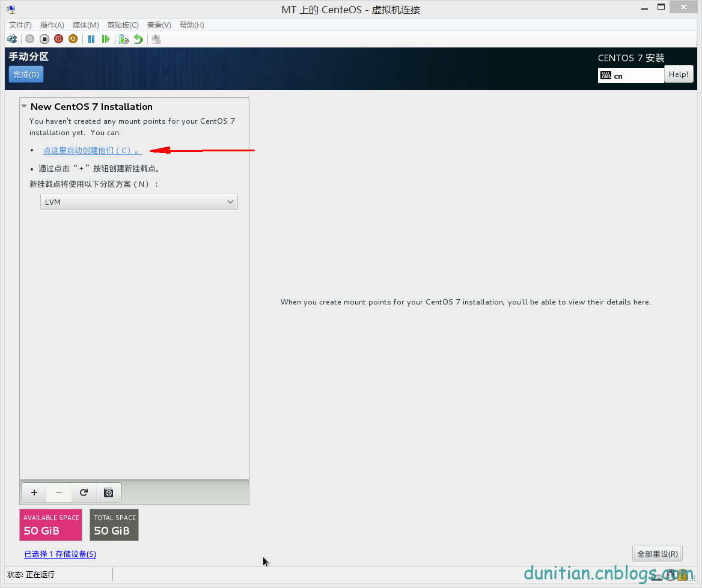
Task: Maximize the virtual machine connection window
Action: [x=661, y=7]
